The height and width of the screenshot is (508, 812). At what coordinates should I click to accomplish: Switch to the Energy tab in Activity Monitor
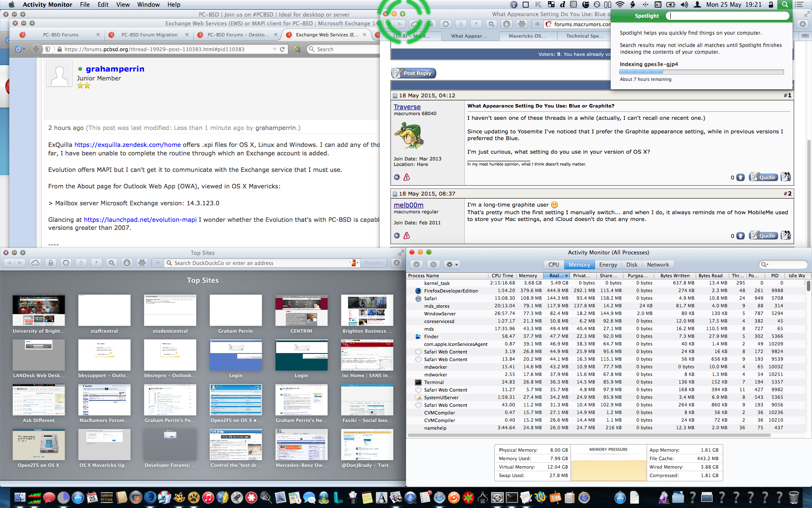point(608,265)
